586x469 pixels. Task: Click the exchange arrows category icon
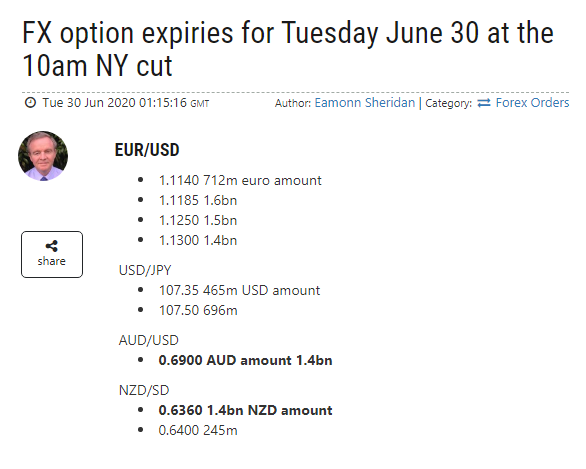click(484, 103)
